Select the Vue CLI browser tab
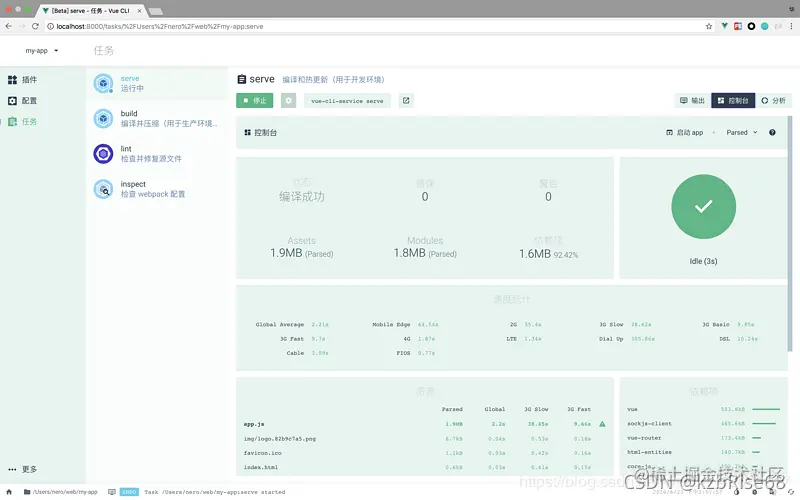Image resolution: width=800 pixels, height=500 pixels. click(x=91, y=10)
